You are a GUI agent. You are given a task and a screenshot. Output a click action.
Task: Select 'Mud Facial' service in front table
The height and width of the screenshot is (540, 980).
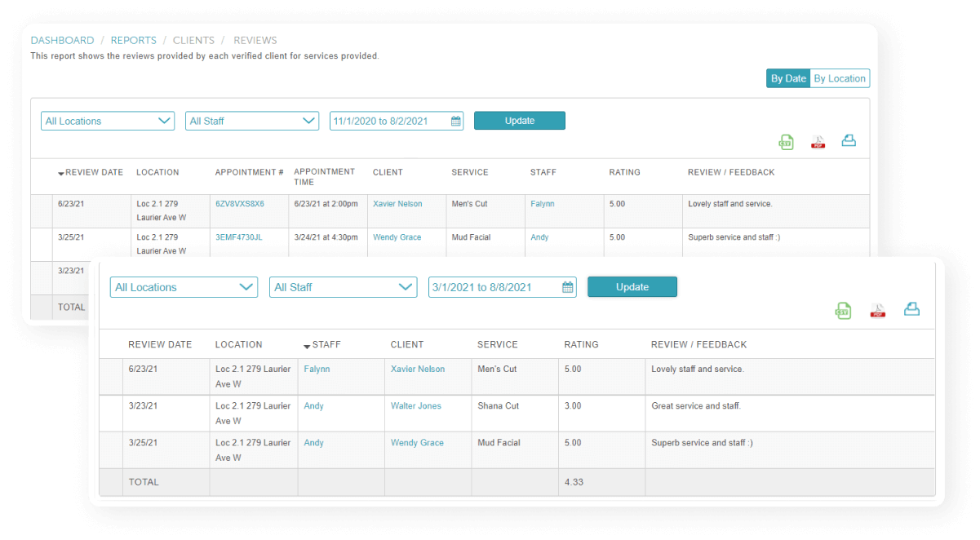pyautogui.click(x=499, y=443)
